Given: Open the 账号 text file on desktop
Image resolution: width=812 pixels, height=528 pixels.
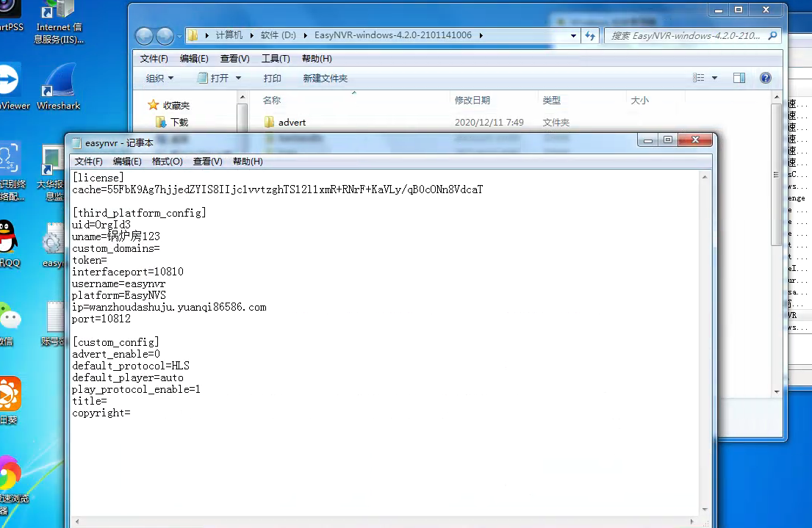Looking at the screenshot, I should pyautogui.click(x=53, y=323).
